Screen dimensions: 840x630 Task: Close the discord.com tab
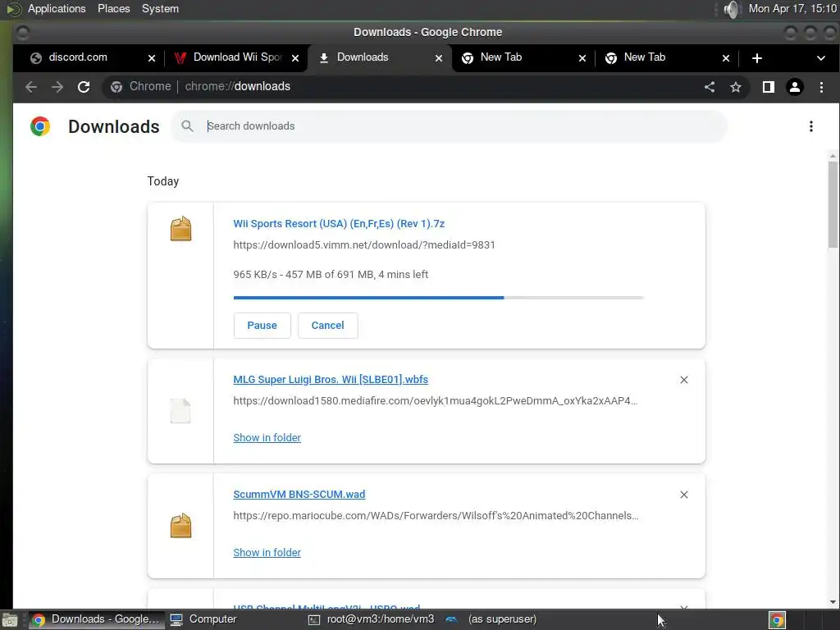[152, 58]
